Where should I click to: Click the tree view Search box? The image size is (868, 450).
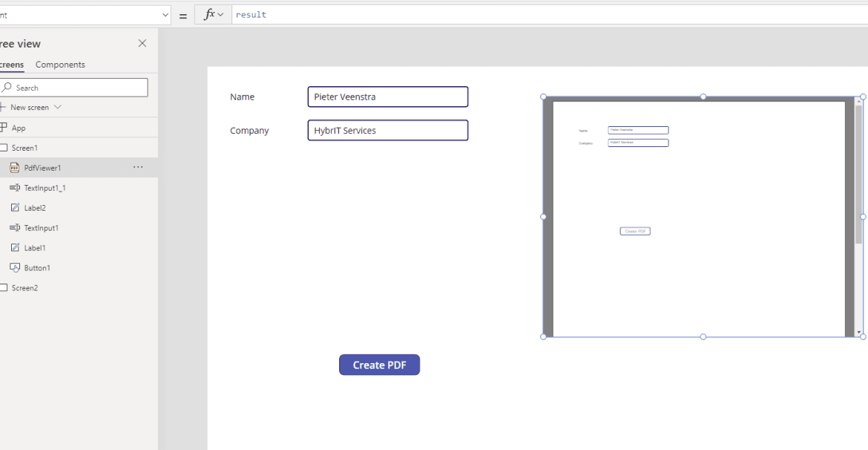pos(73,88)
